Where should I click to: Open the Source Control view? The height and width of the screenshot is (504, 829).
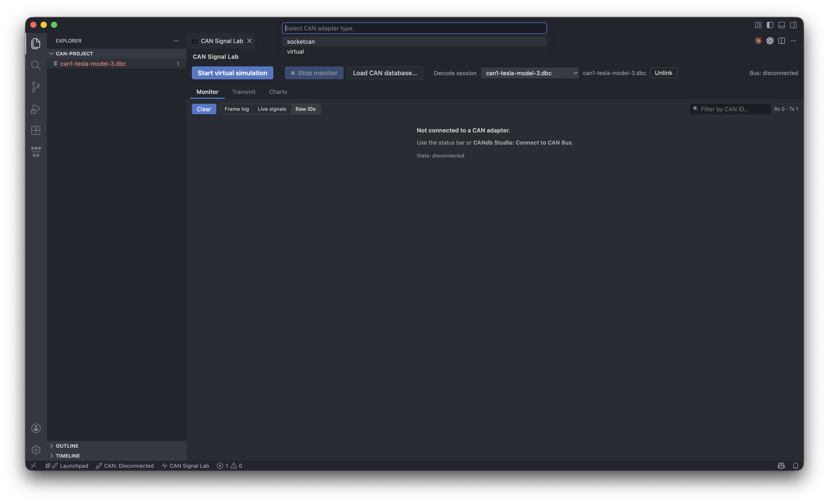36,87
